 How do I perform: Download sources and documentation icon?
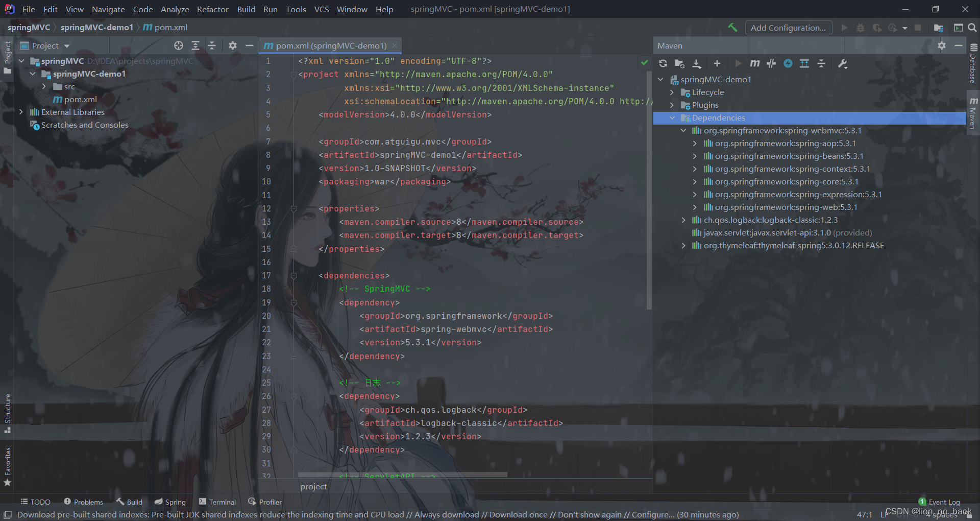coord(697,63)
